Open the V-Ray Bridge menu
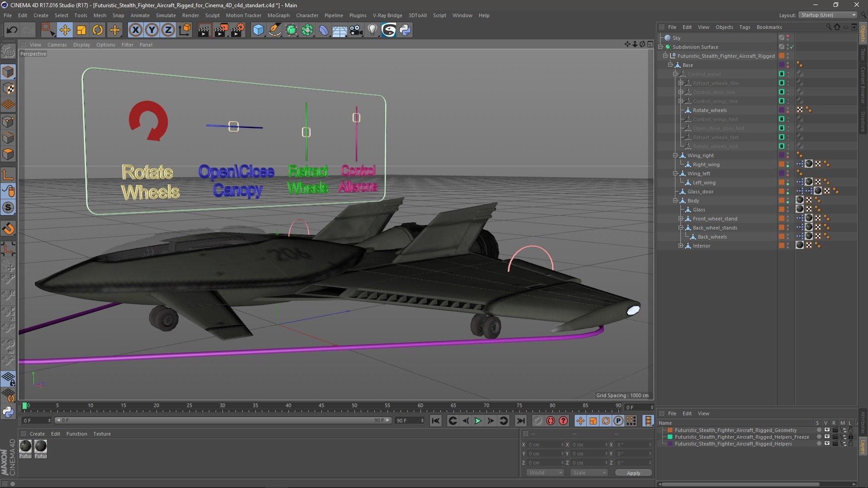Viewport: 868px width, 488px height. [387, 15]
